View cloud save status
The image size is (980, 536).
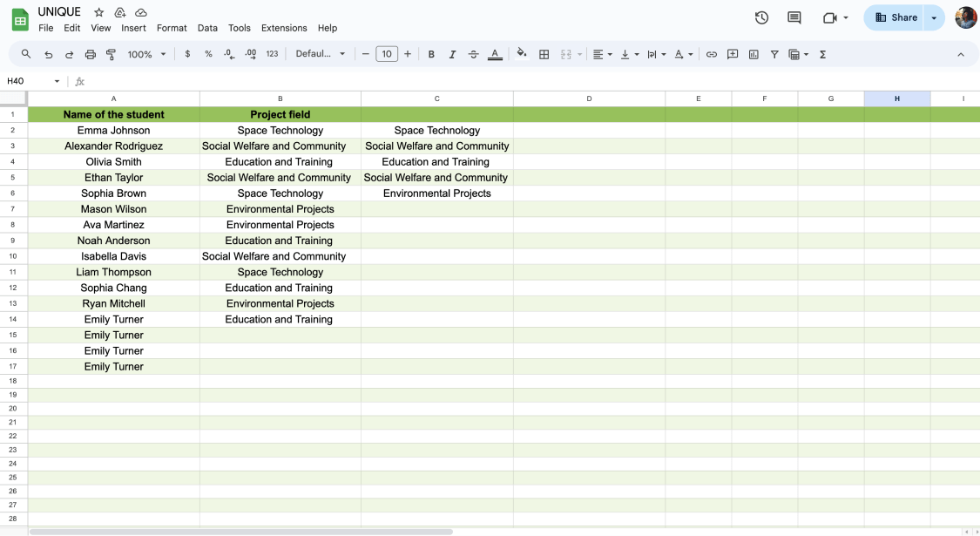click(x=141, y=12)
